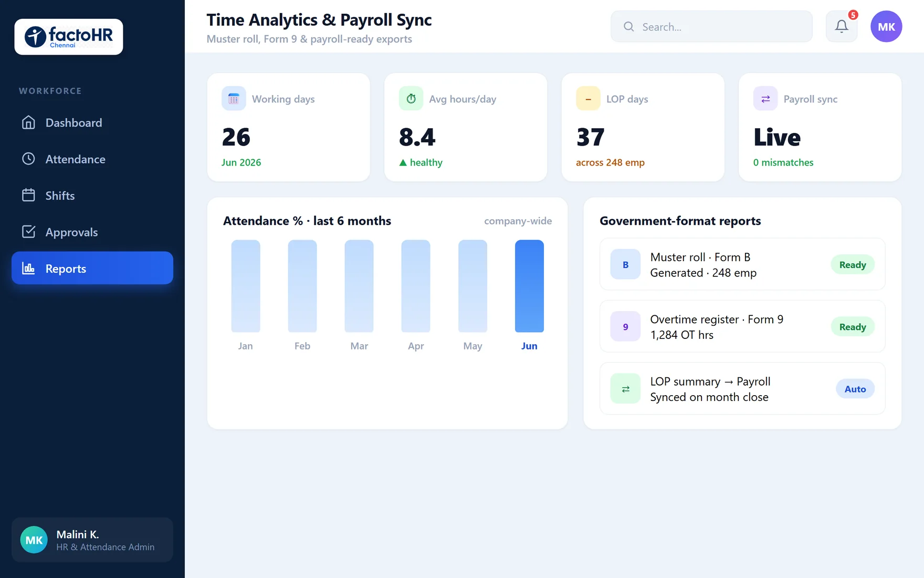
Task: Click Synced on month close text
Action: [x=709, y=397]
